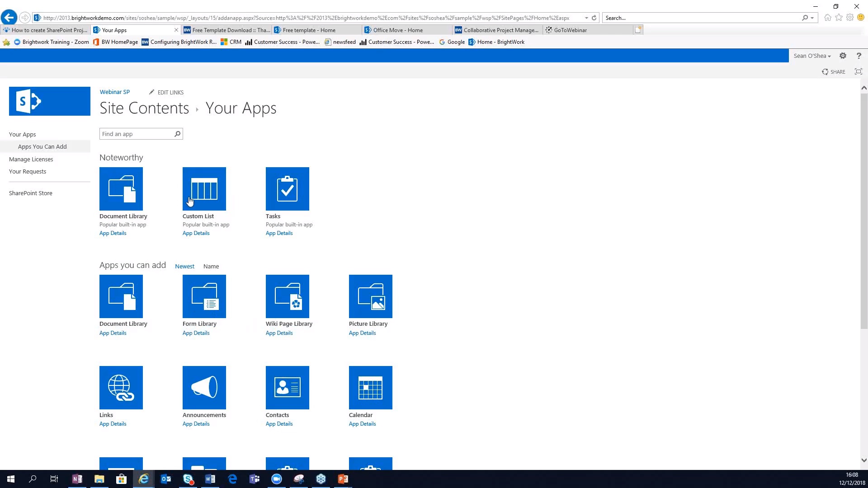The image size is (868, 488).
Task: Open the SharePoint settings gear
Action: coord(843,56)
